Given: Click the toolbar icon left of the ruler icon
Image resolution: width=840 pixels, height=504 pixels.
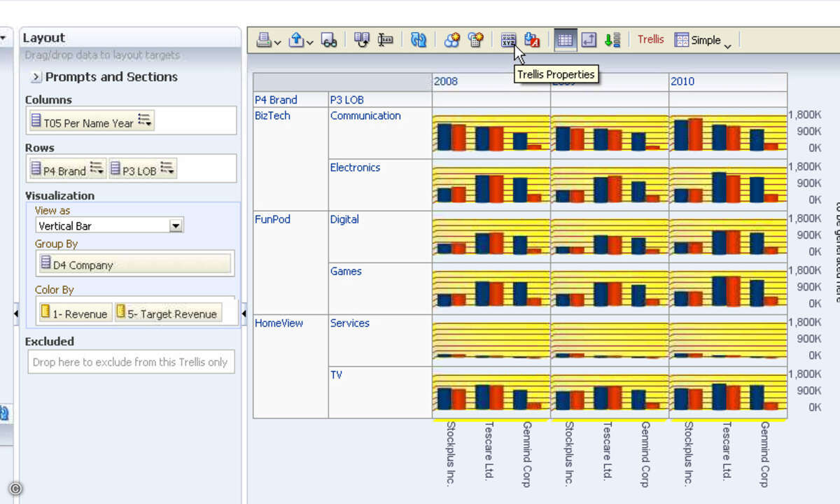Looking at the screenshot, I should pos(362,40).
